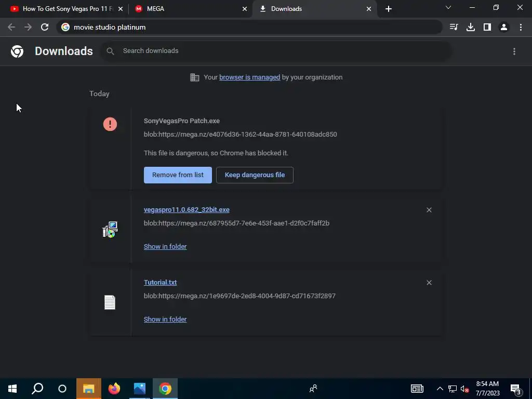Click the Chrome has blocked it warning text

(x=216, y=153)
